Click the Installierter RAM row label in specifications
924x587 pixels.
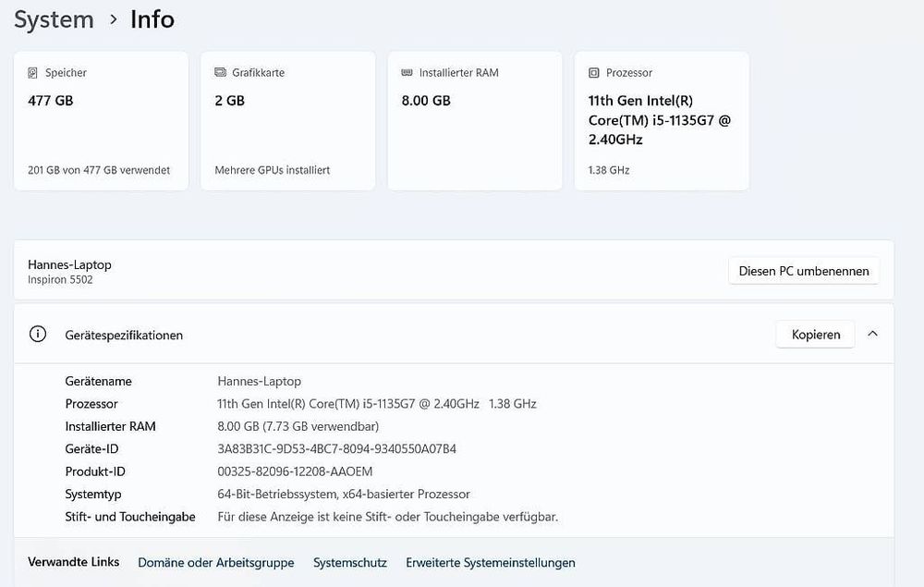(x=111, y=426)
